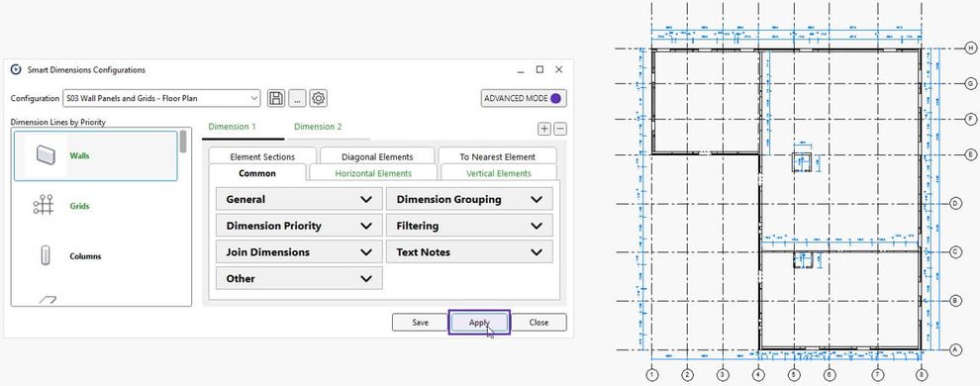Expand the General section
The width and height of the screenshot is (980, 386).
coord(299,200)
